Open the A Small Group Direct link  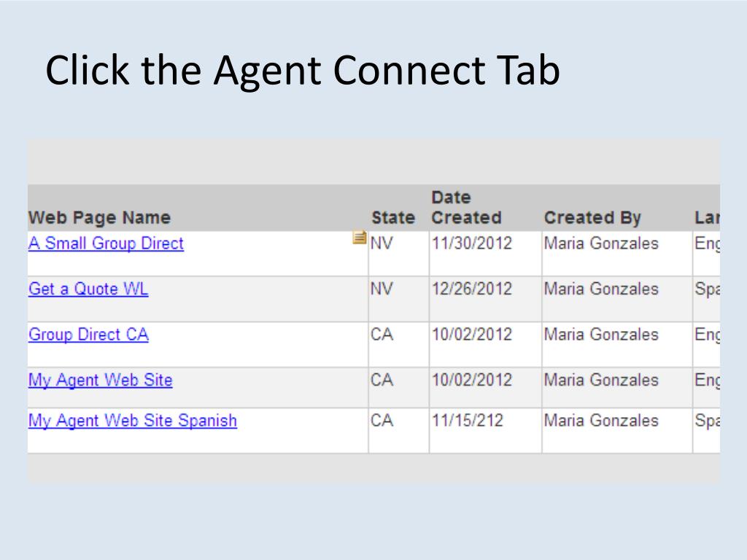coord(106,244)
